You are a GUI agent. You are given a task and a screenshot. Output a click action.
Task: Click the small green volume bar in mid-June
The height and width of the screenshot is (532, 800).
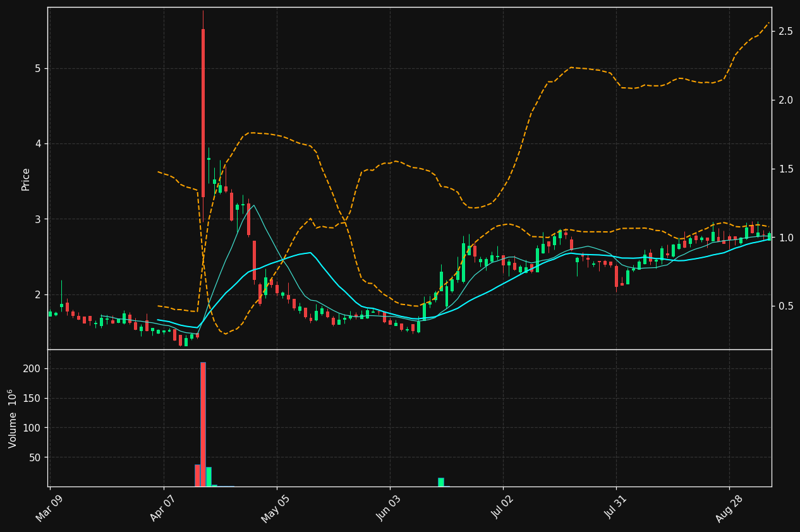tap(441, 482)
